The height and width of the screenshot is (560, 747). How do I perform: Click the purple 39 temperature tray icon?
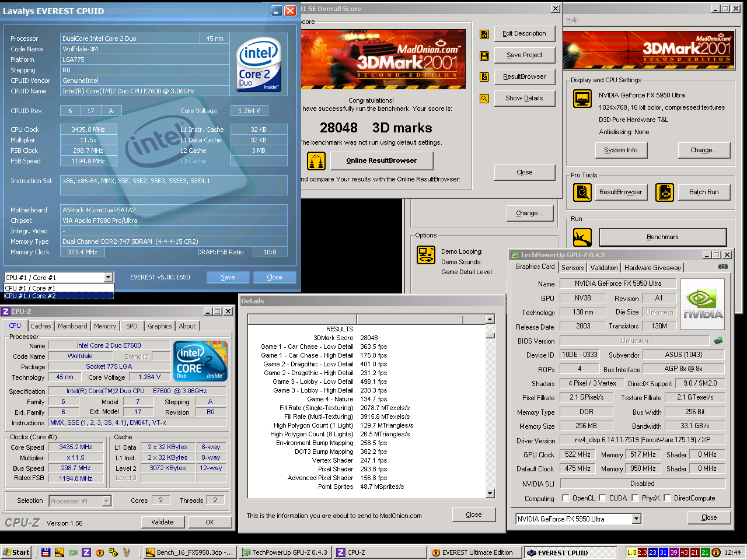pyautogui.click(x=673, y=552)
